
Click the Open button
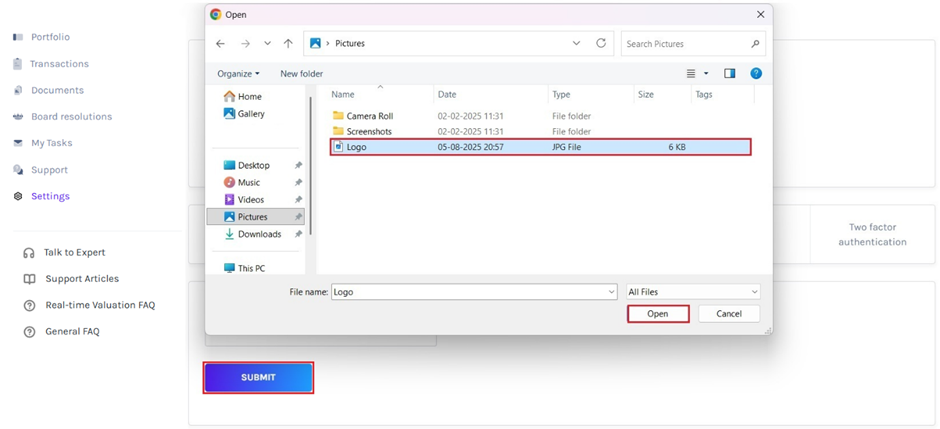[x=657, y=314]
